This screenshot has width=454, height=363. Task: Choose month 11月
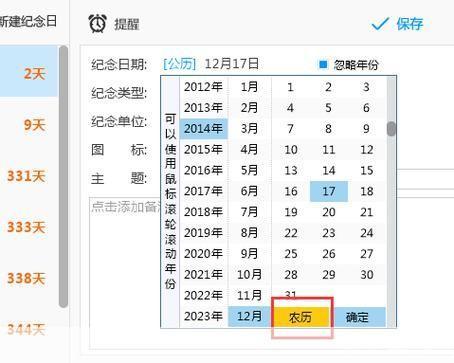pyautogui.click(x=249, y=295)
